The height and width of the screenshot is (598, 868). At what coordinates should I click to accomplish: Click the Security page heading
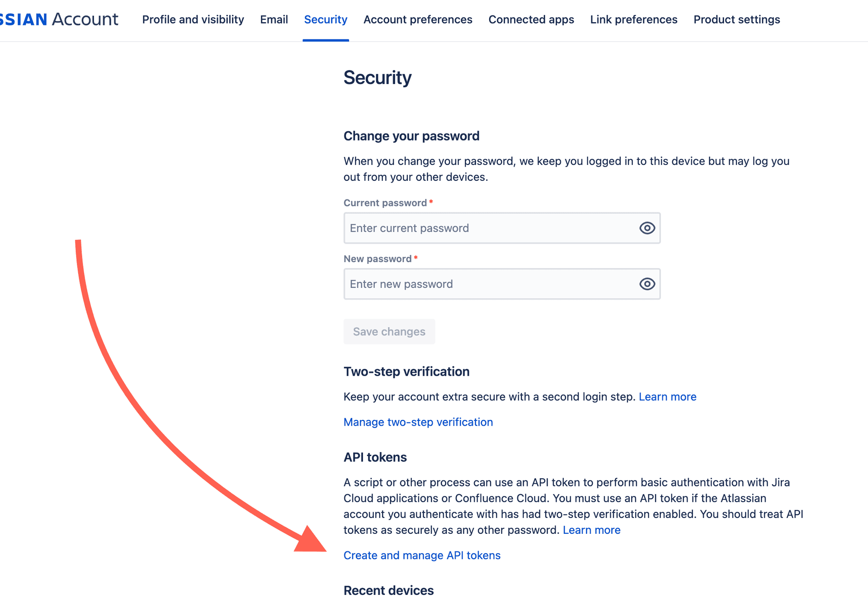(377, 77)
